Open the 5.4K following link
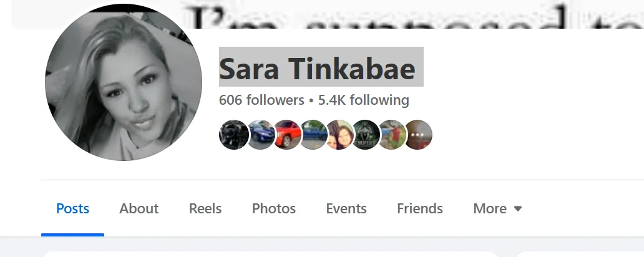644x257 pixels. (x=363, y=100)
